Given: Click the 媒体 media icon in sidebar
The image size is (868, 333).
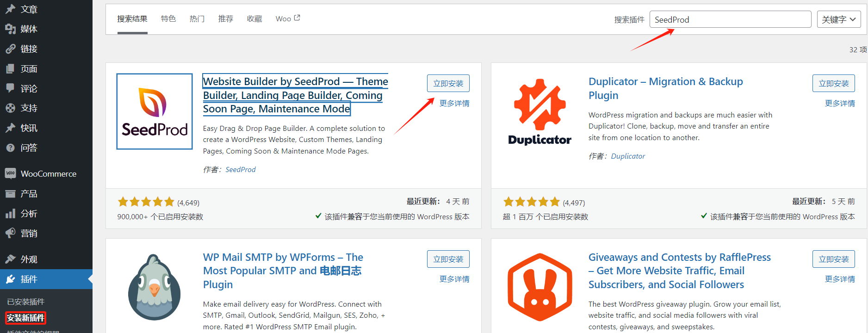Looking at the screenshot, I should pos(11,29).
